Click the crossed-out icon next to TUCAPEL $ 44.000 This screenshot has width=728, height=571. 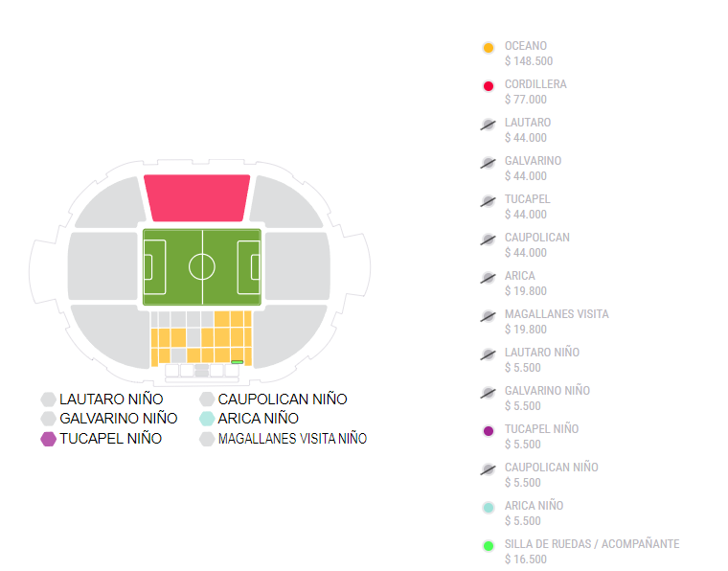click(489, 201)
